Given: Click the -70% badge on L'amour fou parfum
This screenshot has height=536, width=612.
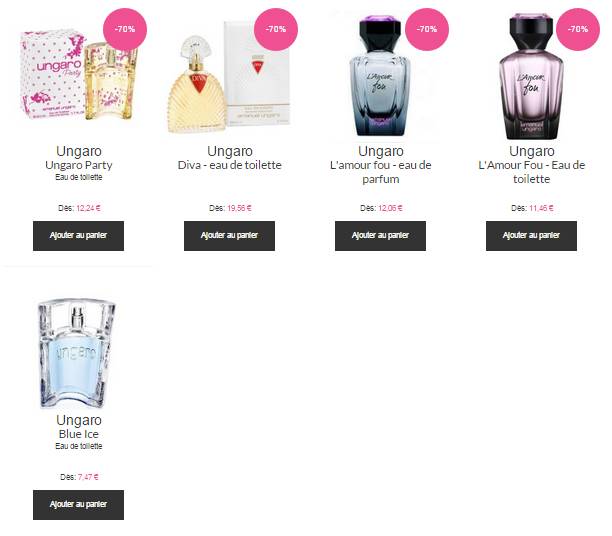Looking at the screenshot, I should [427, 29].
